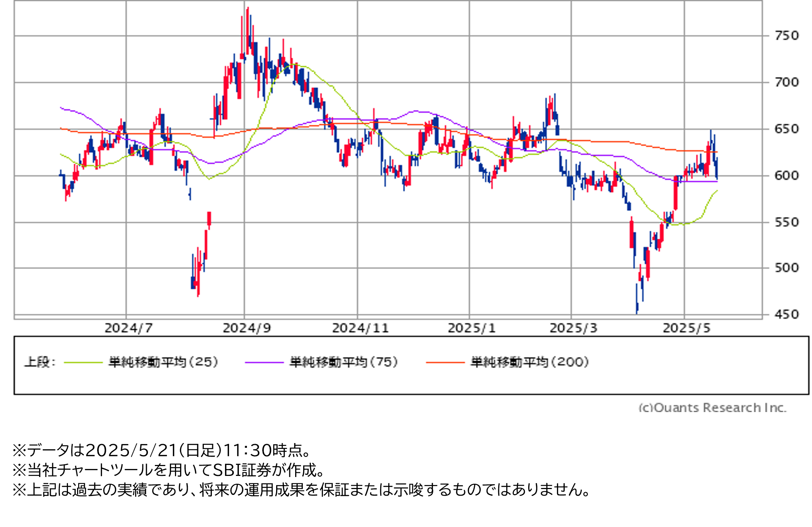
Task: Click the green 25-day moving average legend line
Action: tap(83, 362)
